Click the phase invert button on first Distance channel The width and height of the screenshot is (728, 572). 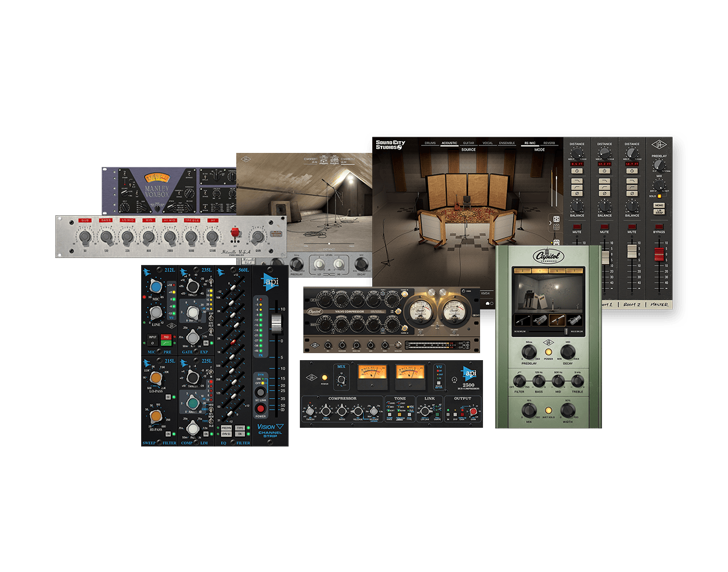click(577, 193)
